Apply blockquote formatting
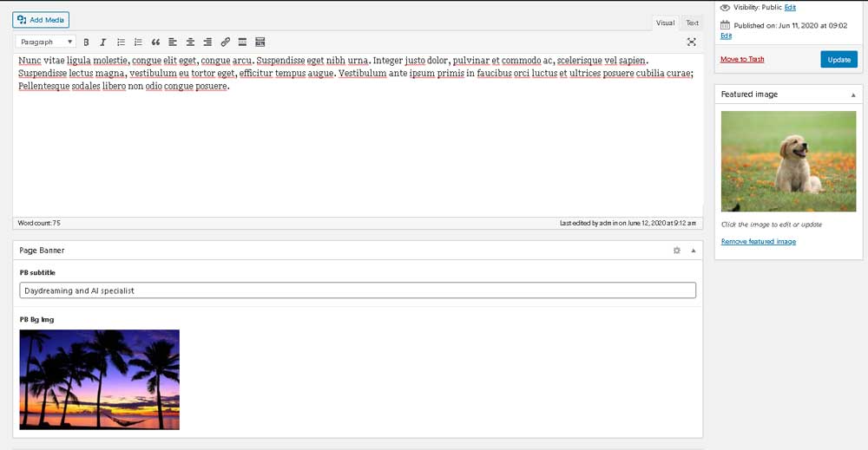 155,42
